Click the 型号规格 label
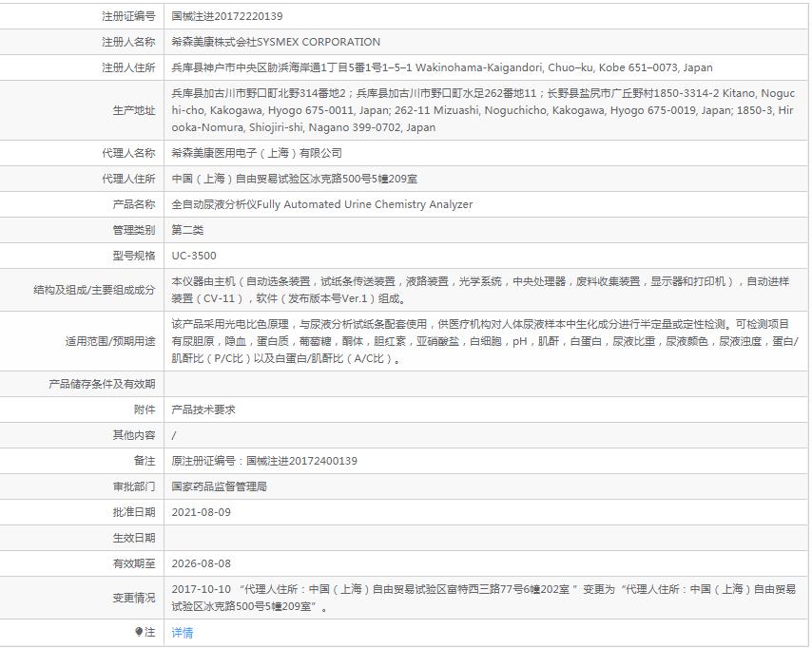 tap(134, 256)
